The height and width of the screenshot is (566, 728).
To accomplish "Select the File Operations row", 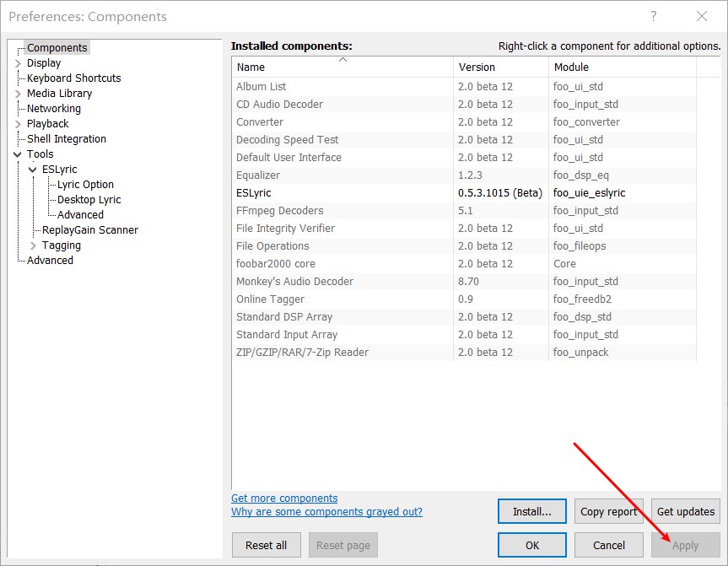I will coord(464,245).
